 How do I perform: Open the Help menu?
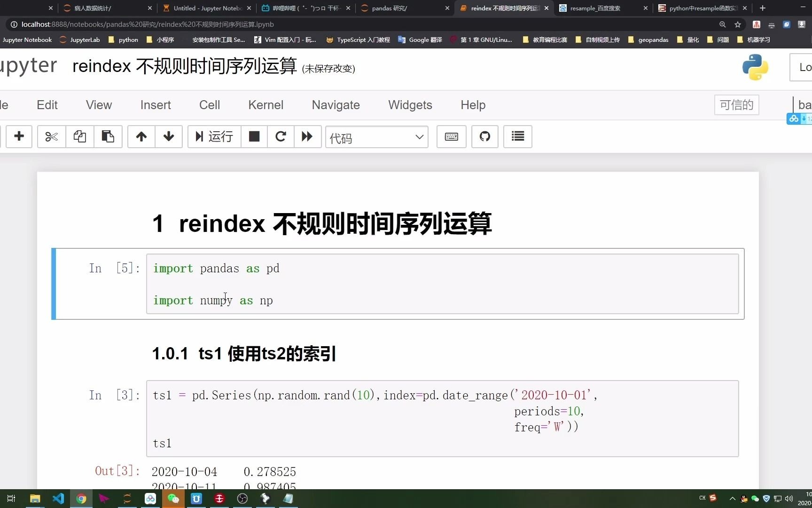point(473,105)
